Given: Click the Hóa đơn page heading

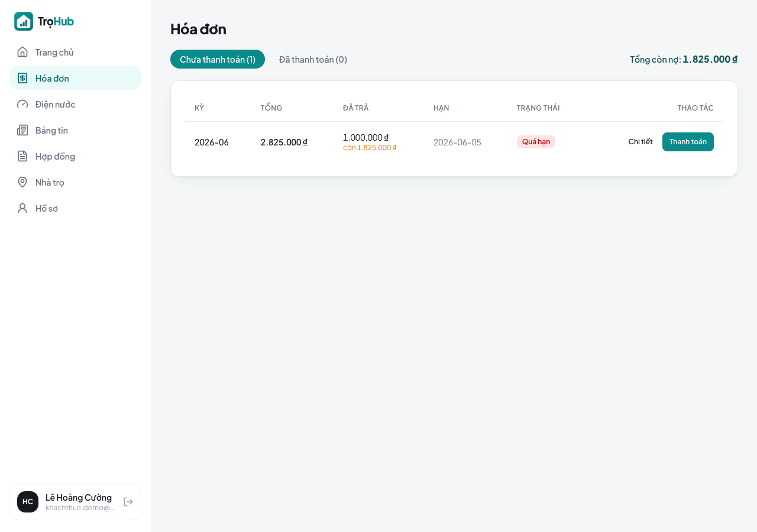Looking at the screenshot, I should pyautogui.click(x=198, y=28).
